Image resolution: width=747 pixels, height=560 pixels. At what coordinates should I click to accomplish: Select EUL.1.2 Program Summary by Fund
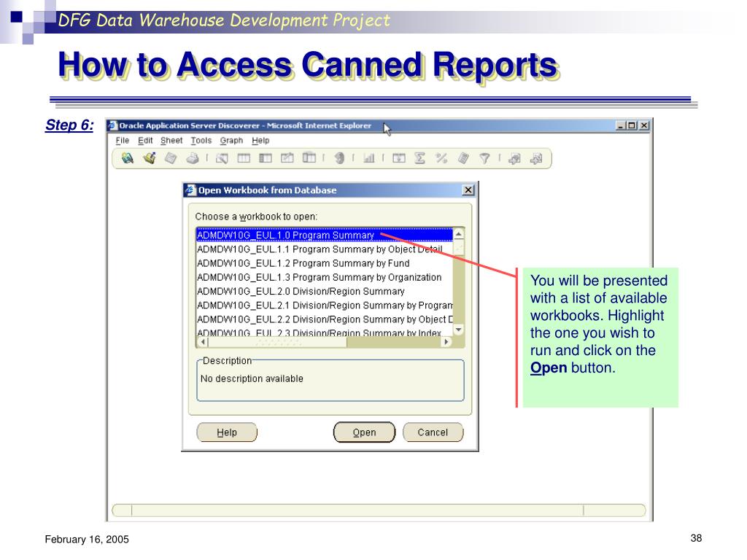click(325, 263)
